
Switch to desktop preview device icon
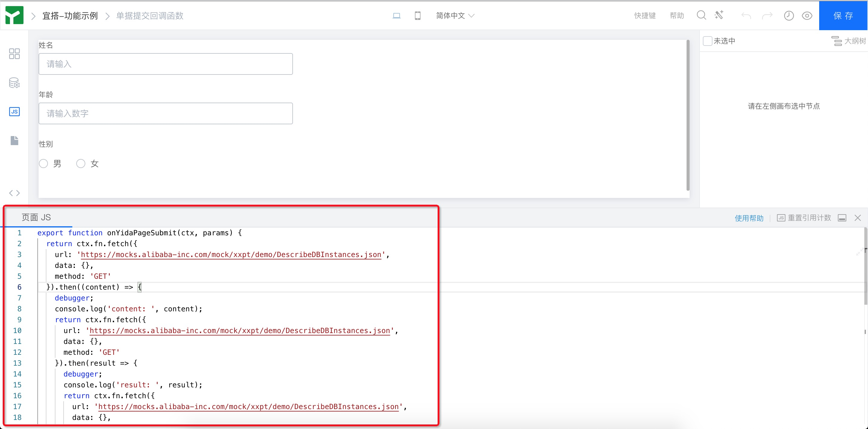tap(397, 15)
